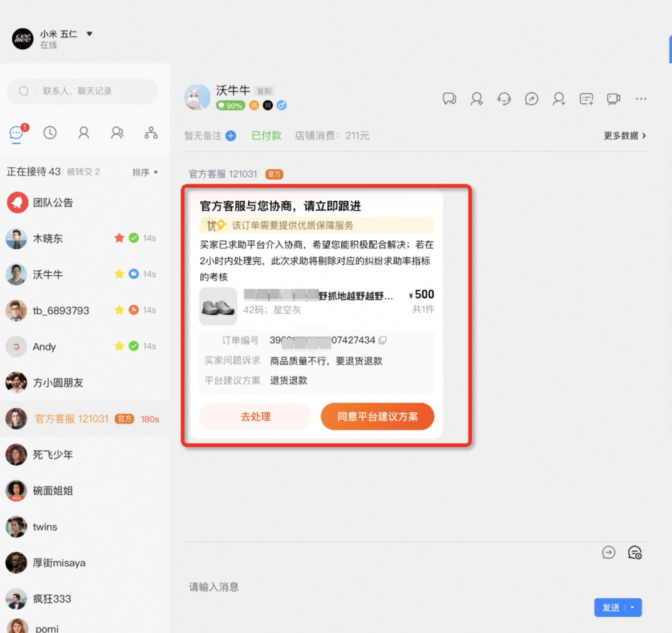Open the 排序 sort dropdown
The width and height of the screenshot is (672, 633).
click(x=145, y=172)
